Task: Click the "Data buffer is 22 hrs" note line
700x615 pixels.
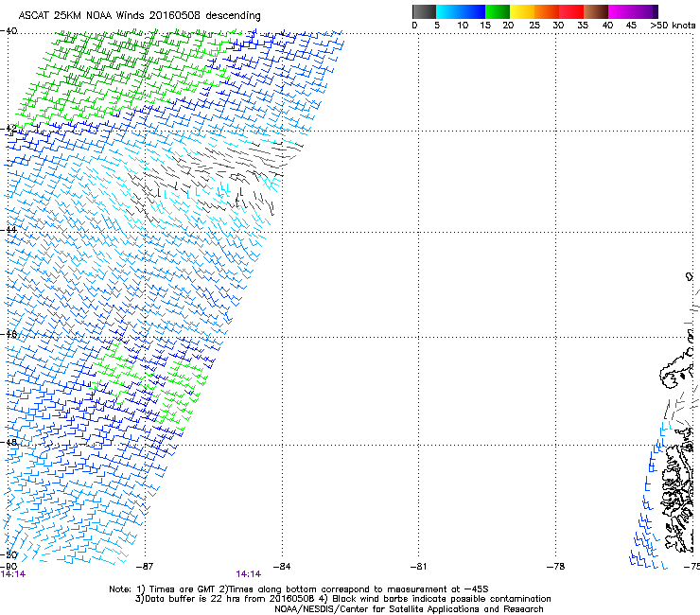Action: [x=342, y=599]
